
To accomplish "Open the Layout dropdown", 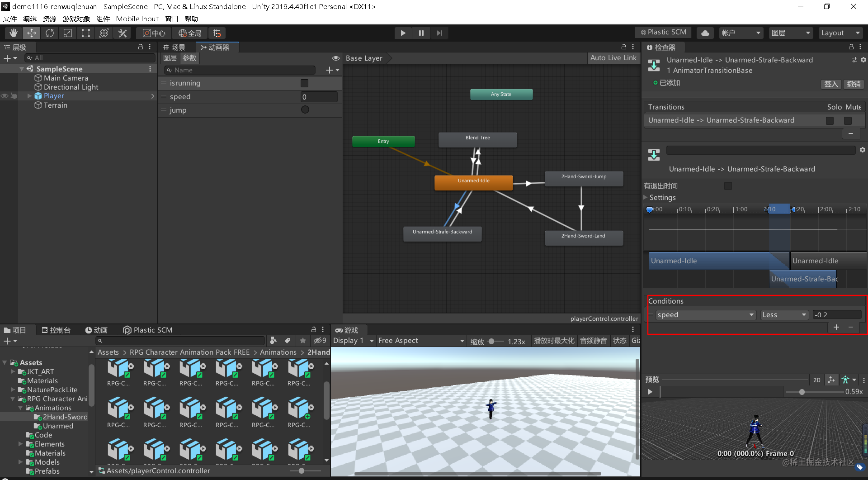I will point(840,33).
